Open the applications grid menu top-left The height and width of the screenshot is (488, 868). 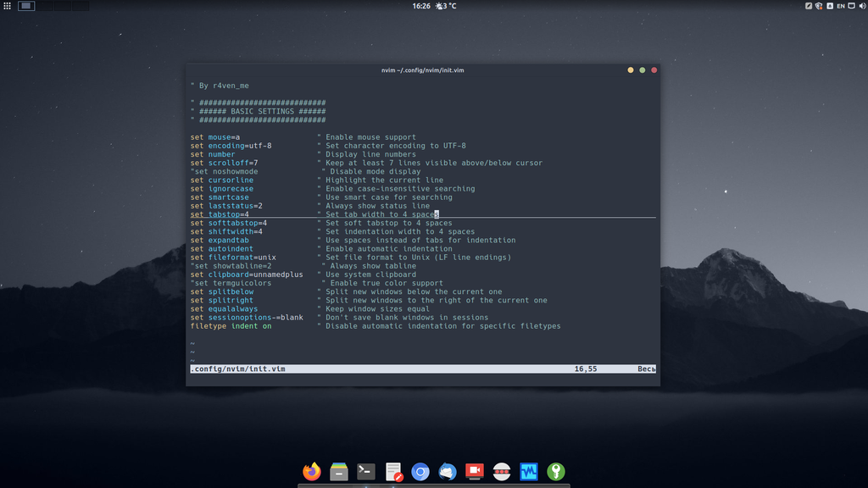pyautogui.click(x=7, y=7)
